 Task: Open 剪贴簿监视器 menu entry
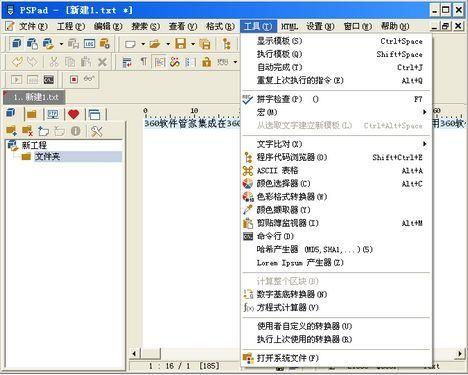point(336,223)
